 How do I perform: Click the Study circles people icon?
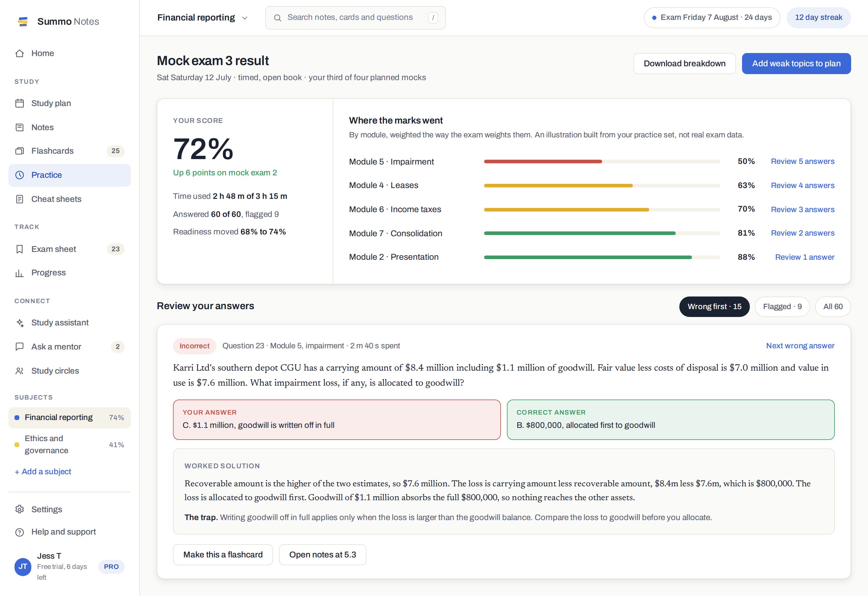pos(20,371)
